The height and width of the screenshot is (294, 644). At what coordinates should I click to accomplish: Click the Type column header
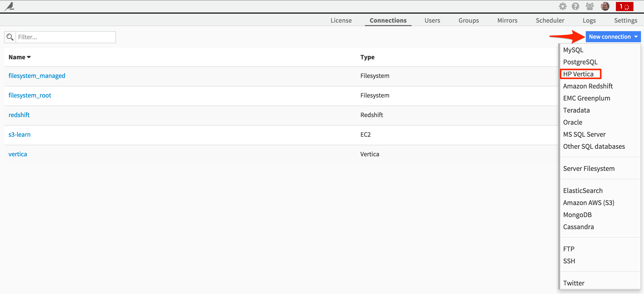coord(367,57)
